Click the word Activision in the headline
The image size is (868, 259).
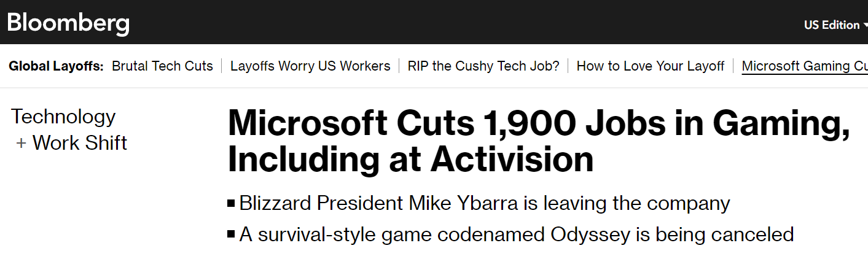coord(512,159)
